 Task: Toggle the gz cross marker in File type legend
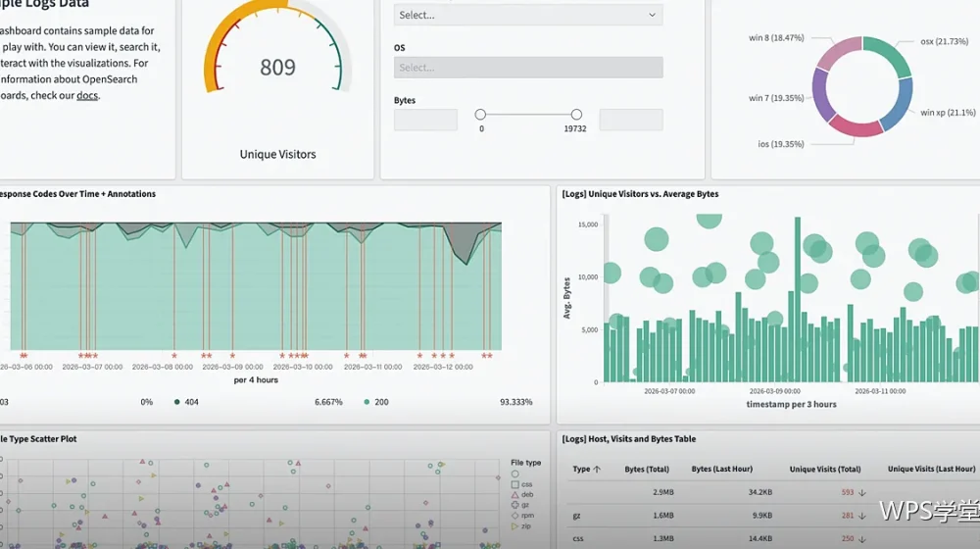(515, 505)
